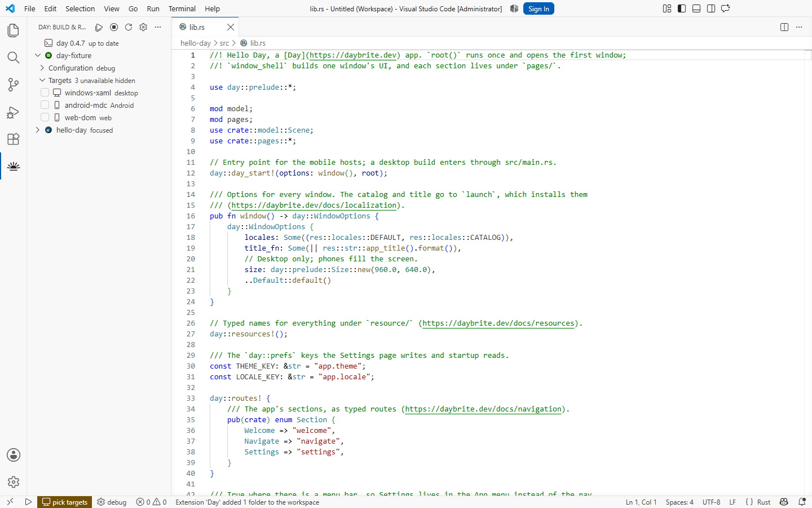Click the open chat sparkle icon in title bar

click(726, 8)
